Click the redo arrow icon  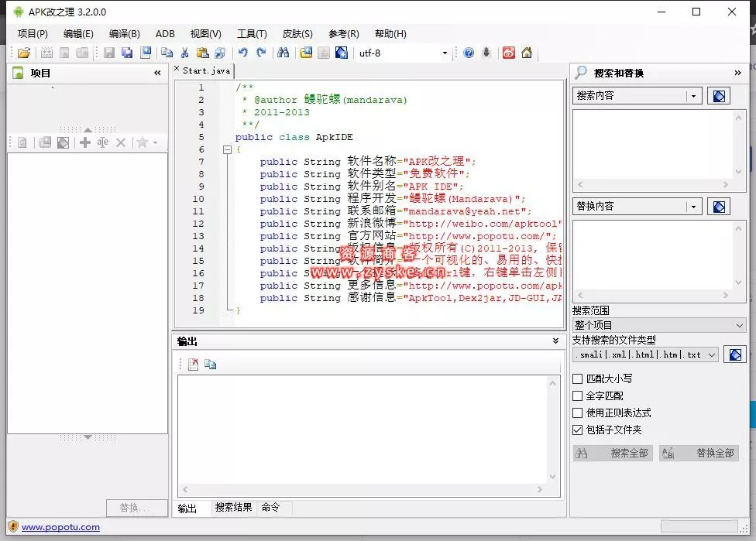(x=261, y=53)
